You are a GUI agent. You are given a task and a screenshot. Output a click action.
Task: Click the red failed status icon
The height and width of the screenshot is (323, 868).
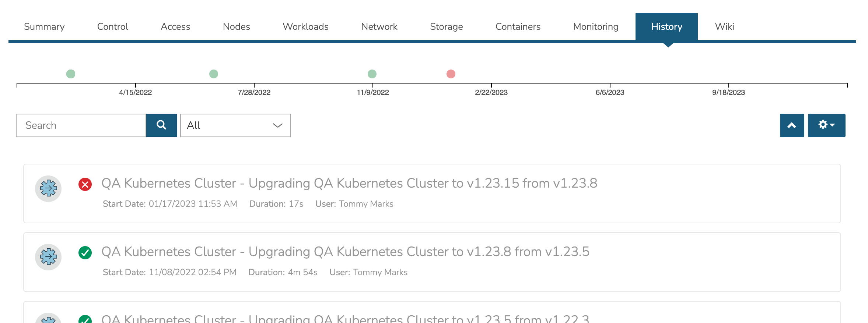pyautogui.click(x=85, y=184)
